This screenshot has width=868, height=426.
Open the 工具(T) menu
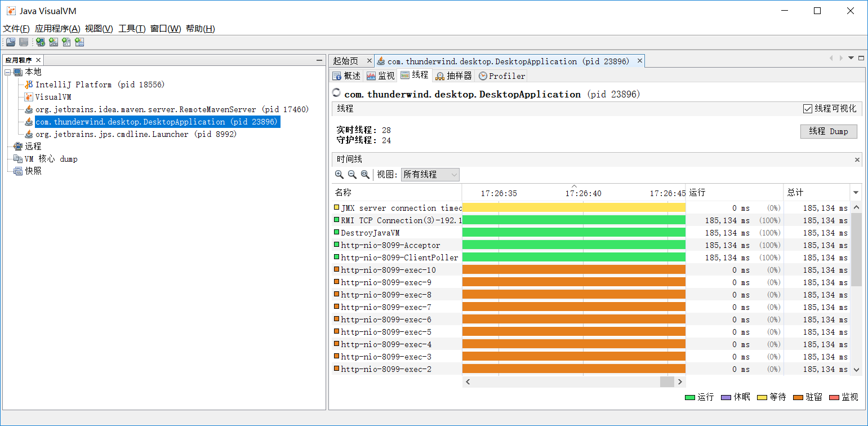click(x=132, y=29)
